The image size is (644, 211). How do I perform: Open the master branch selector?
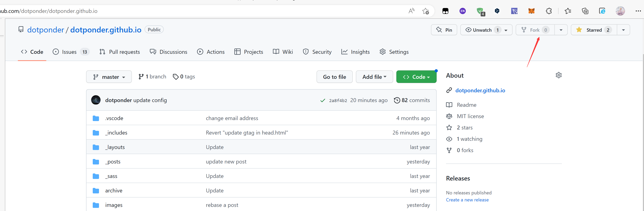coord(109,77)
